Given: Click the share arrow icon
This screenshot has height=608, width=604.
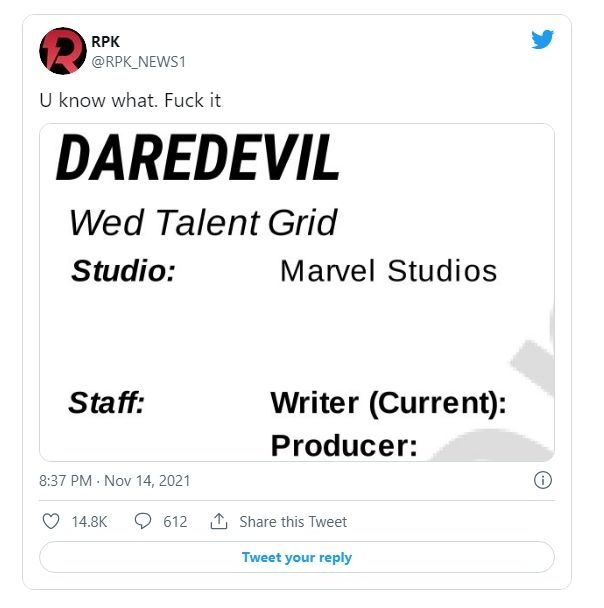Looking at the screenshot, I should coord(219,521).
